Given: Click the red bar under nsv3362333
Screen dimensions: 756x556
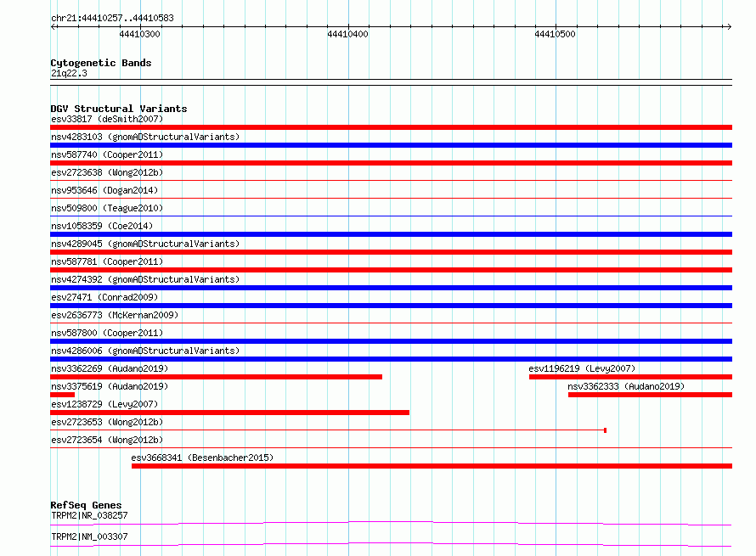Looking at the screenshot, I should pyautogui.click(x=650, y=395).
